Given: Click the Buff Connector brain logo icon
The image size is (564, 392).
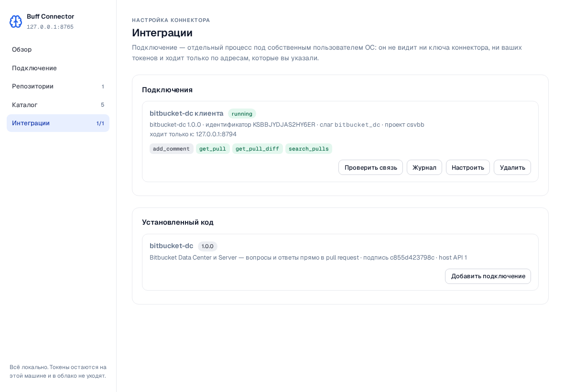Looking at the screenshot, I should click(16, 22).
